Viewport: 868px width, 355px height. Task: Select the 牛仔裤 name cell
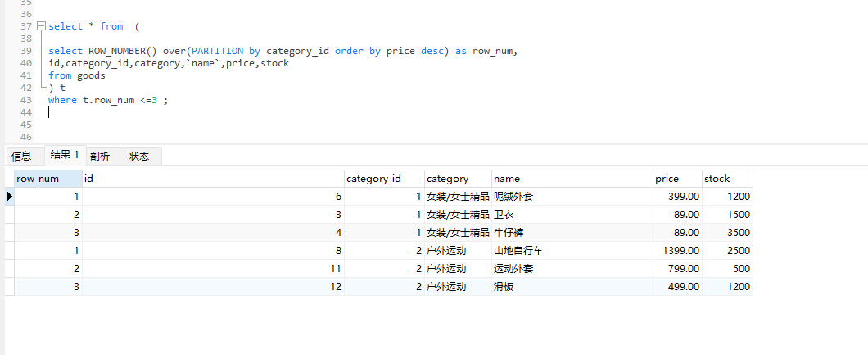point(572,233)
